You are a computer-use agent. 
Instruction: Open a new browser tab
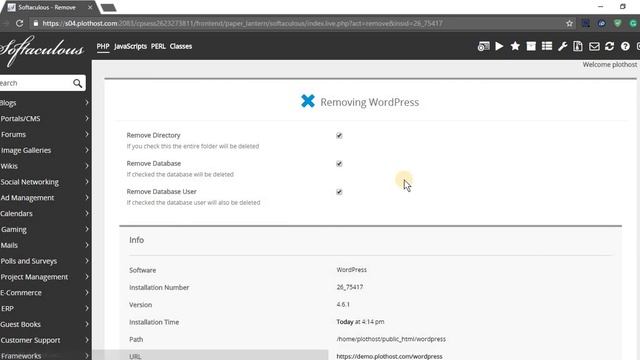click(109, 8)
